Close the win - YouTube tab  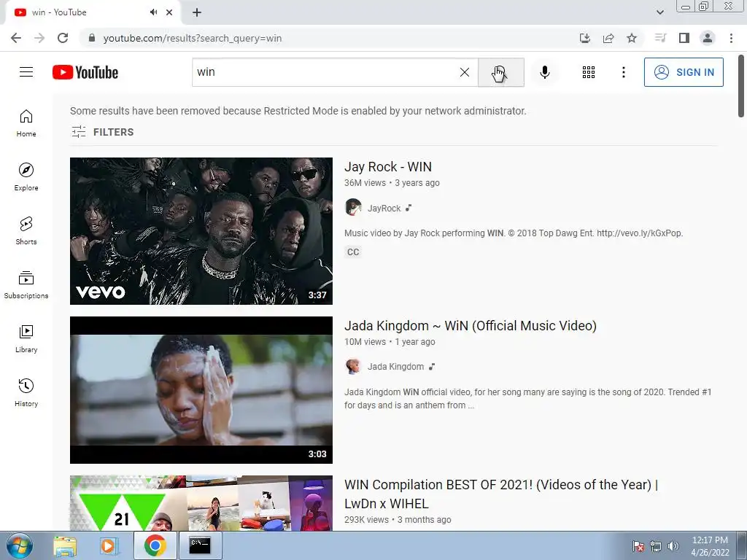[169, 12]
